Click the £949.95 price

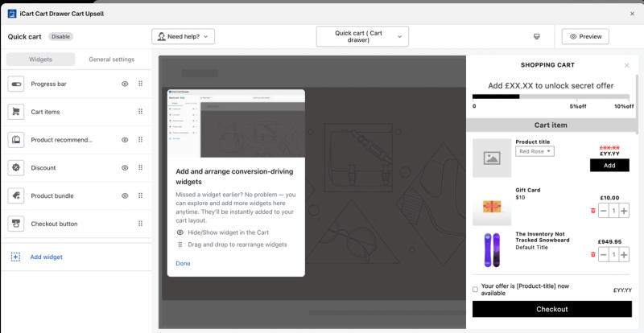pos(609,242)
